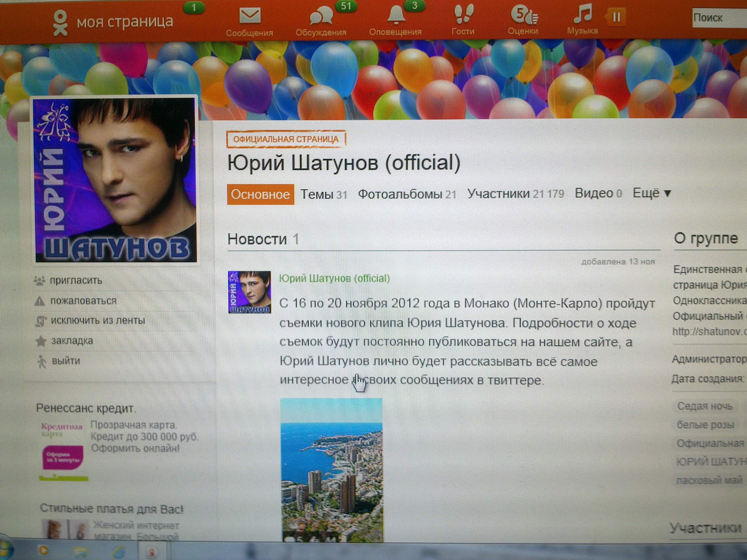Go to "моя страница" link
The image size is (747, 560).
(x=125, y=22)
